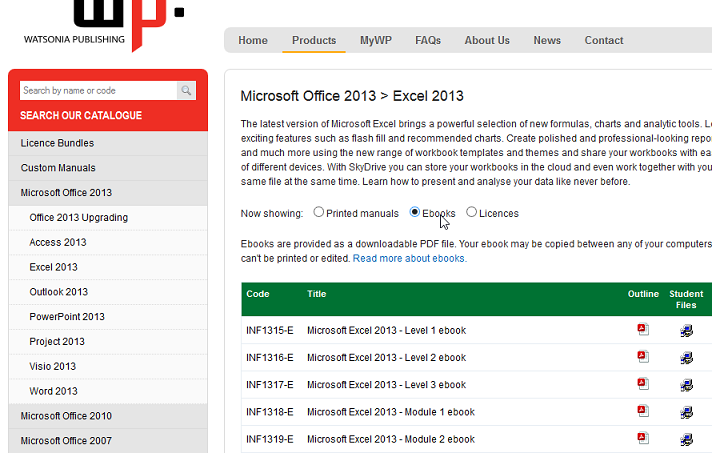Open Word 2013 in sidebar
This screenshot has height=453, width=712.
click(x=108, y=391)
